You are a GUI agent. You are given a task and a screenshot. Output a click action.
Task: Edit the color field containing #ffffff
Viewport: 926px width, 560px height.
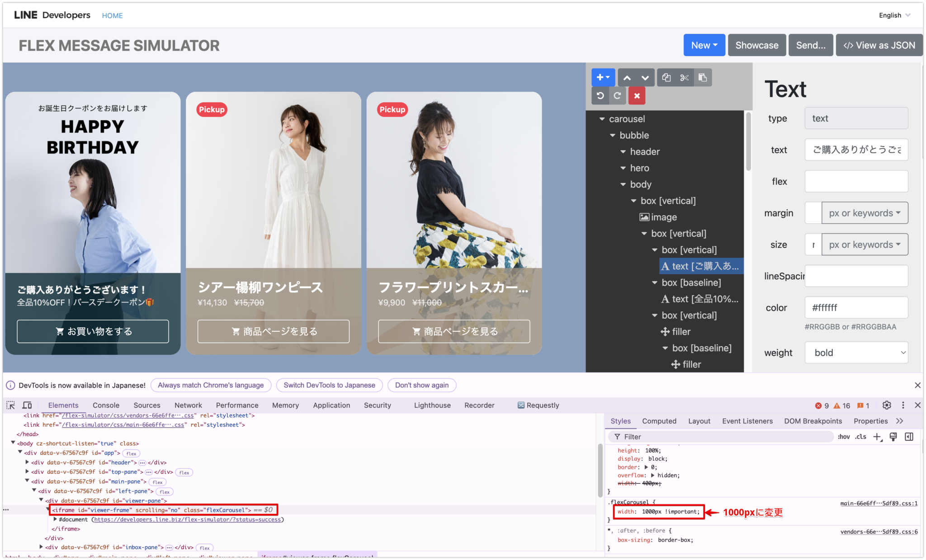coord(856,307)
